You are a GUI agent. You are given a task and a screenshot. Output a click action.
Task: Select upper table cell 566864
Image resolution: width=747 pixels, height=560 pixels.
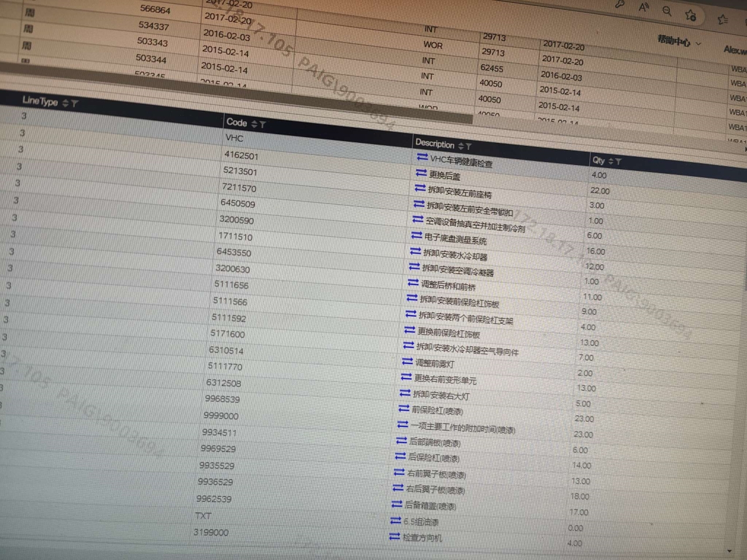pos(155,9)
